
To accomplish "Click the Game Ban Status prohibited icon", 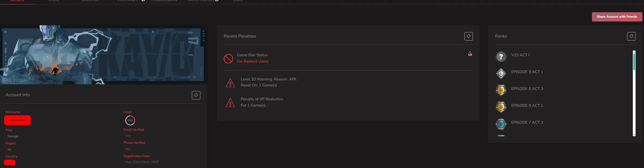I will (x=228, y=58).
